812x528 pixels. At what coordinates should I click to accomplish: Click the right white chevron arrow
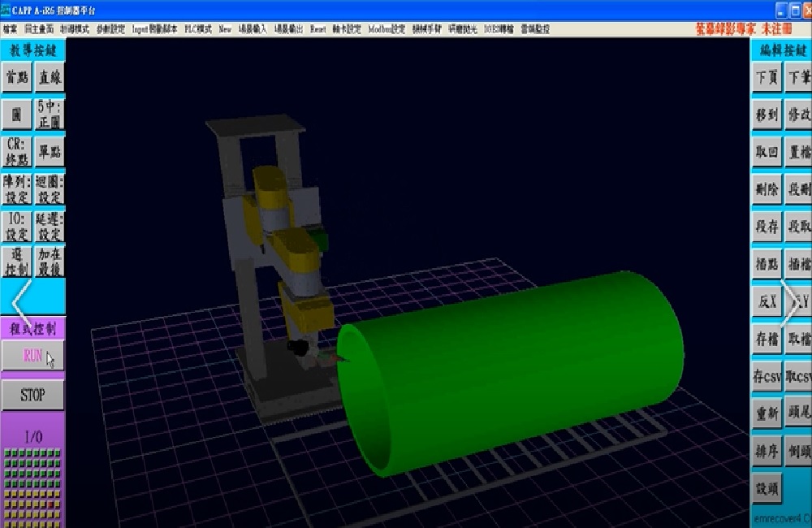790,303
